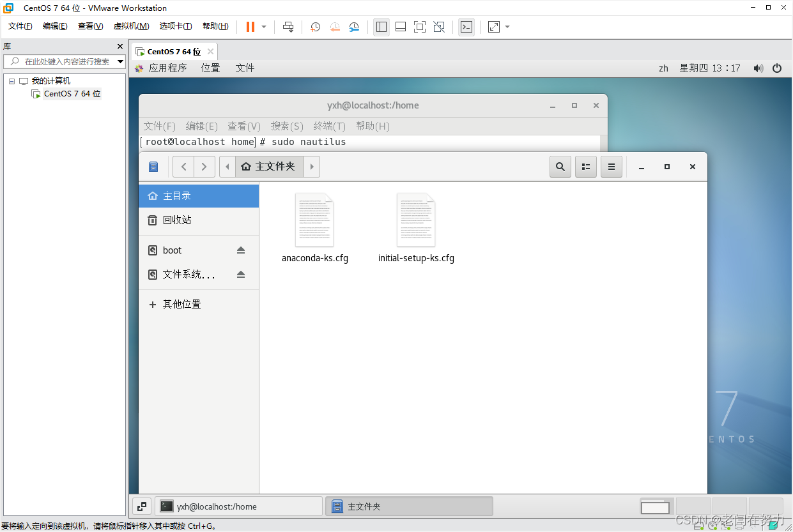Open the stretch display dropdown arrow
The image size is (793, 532).
[x=507, y=27]
